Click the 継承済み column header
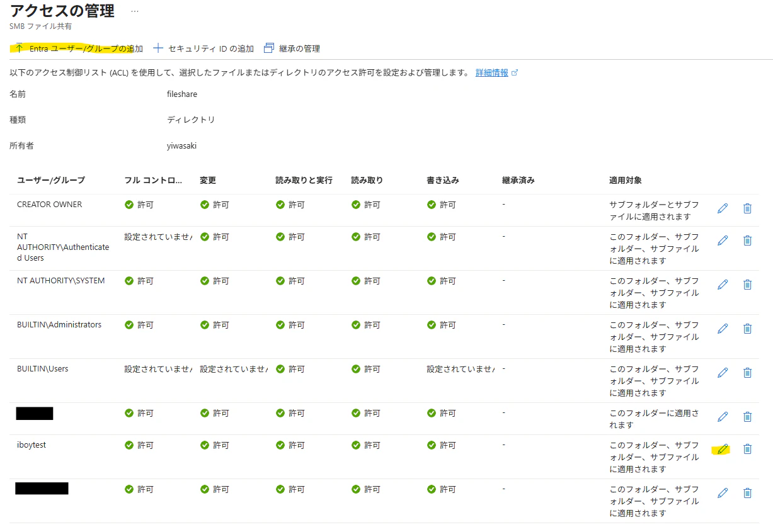 point(518,180)
